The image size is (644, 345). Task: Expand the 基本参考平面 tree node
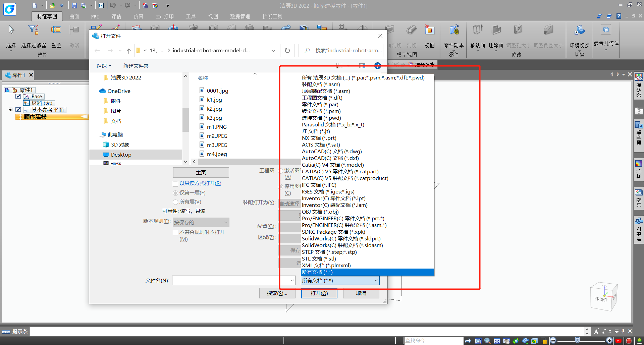click(10, 110)
